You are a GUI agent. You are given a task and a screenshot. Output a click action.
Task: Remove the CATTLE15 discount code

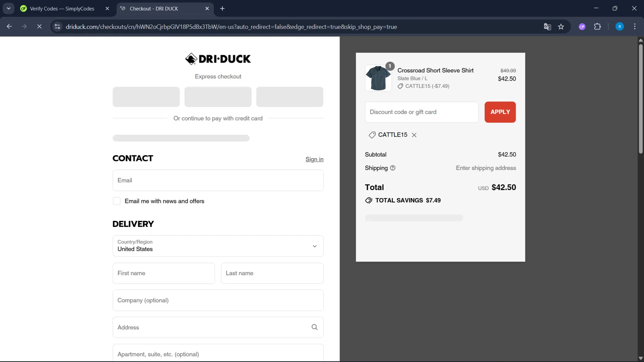coord(414,135)
